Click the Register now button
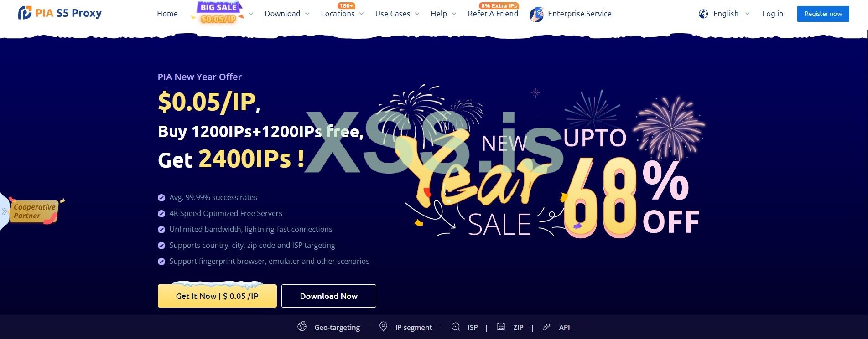This screenshot has width=868, height=339. click(823, 14)
